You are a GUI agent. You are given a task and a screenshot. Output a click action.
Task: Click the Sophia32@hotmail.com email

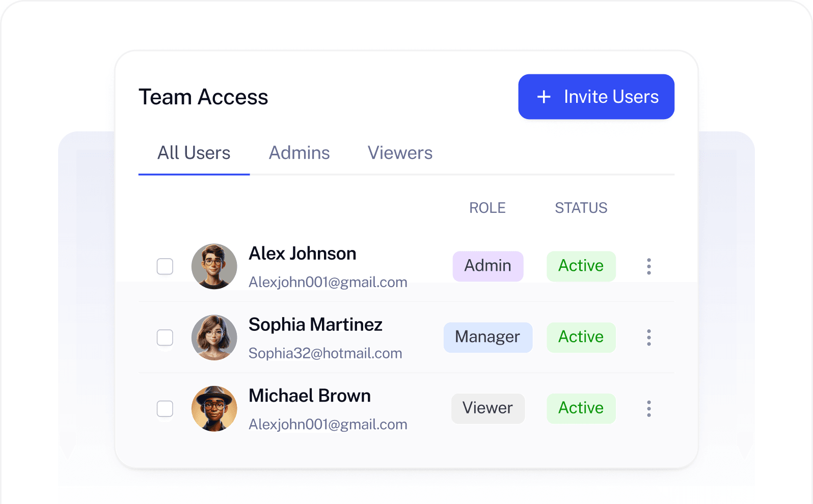[x=326, y=353]
